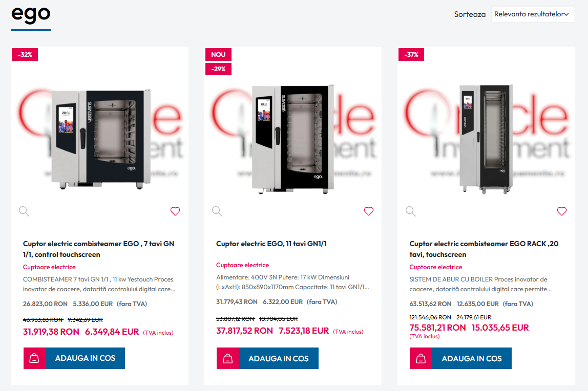This screenshot has width=588, height=391.
Task: Click ADAUGA IN COS for EGO RACK oven
Action: (472, 358)
